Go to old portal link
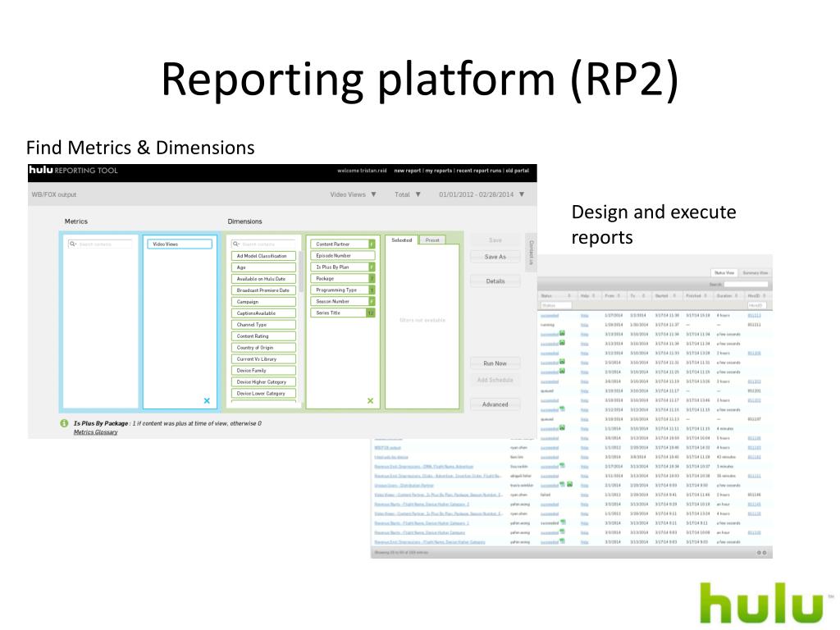 (x=518, y=171)
